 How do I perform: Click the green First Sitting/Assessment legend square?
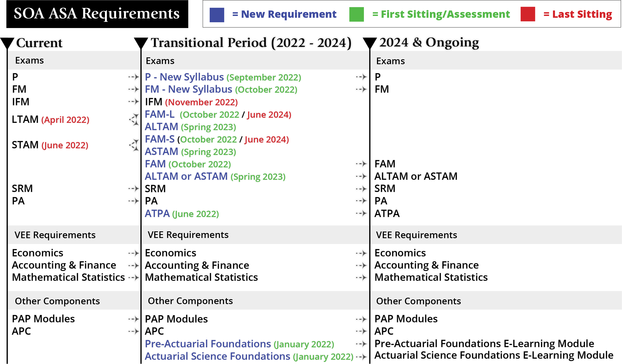[356, 15]
